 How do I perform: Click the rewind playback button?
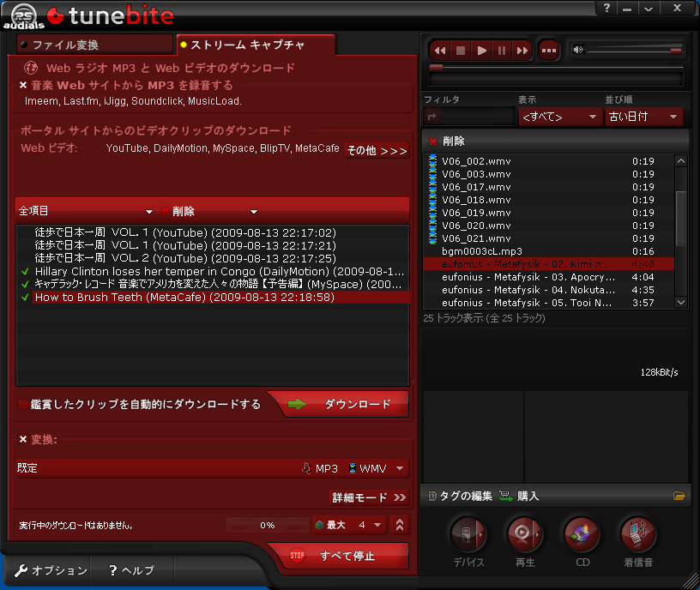(x=440, y=51)
